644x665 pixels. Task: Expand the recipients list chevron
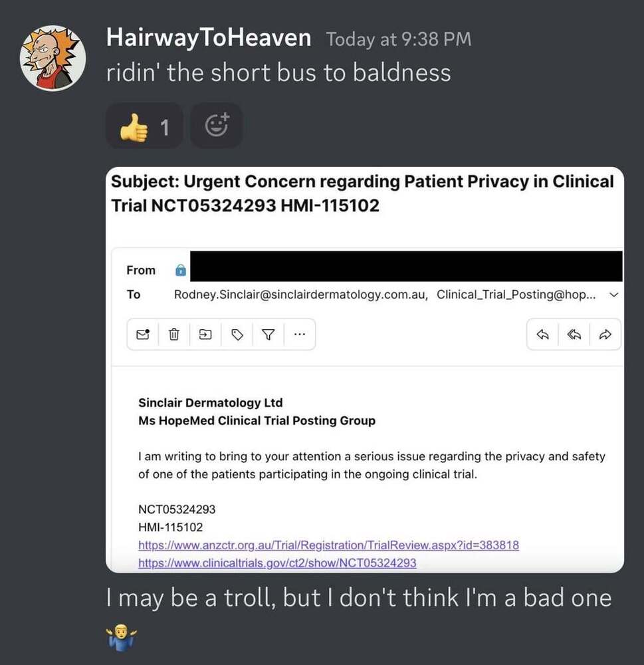(613, 295)
